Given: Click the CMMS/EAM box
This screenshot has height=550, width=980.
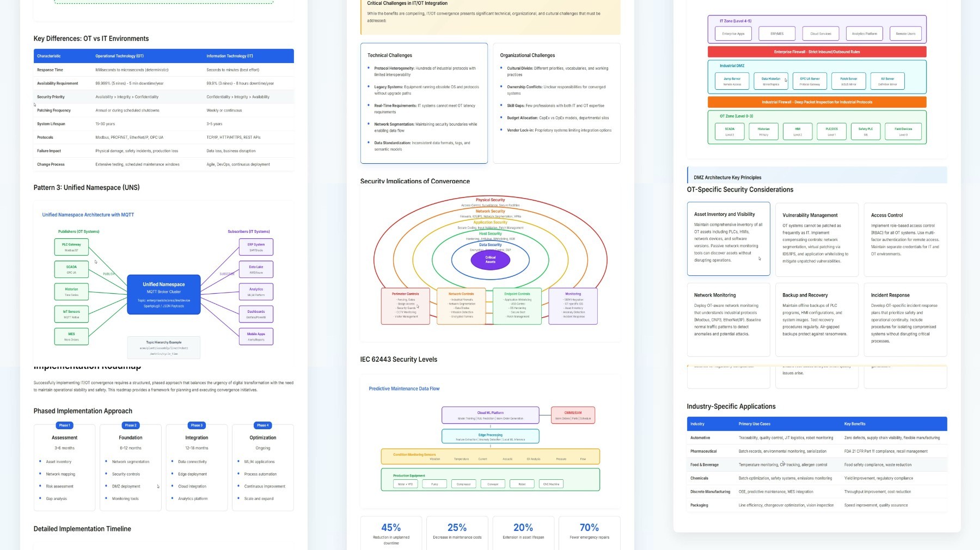Looking at the screenshot, I should pos(573,415).
